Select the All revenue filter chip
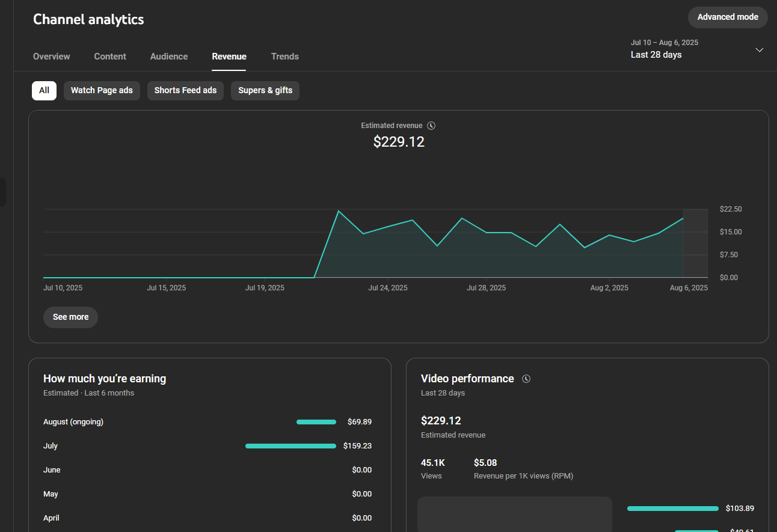The image size is (777, 532). [44, 91]
